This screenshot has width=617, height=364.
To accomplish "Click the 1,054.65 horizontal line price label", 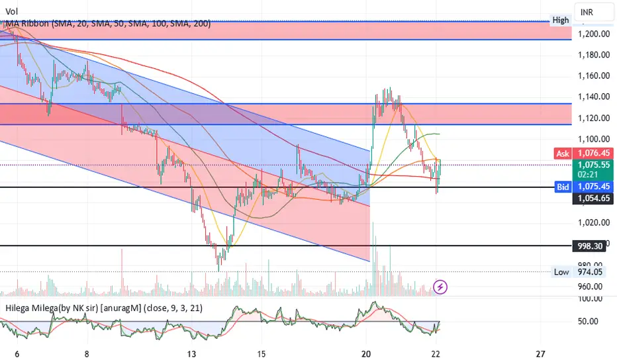I will [593, 199].
